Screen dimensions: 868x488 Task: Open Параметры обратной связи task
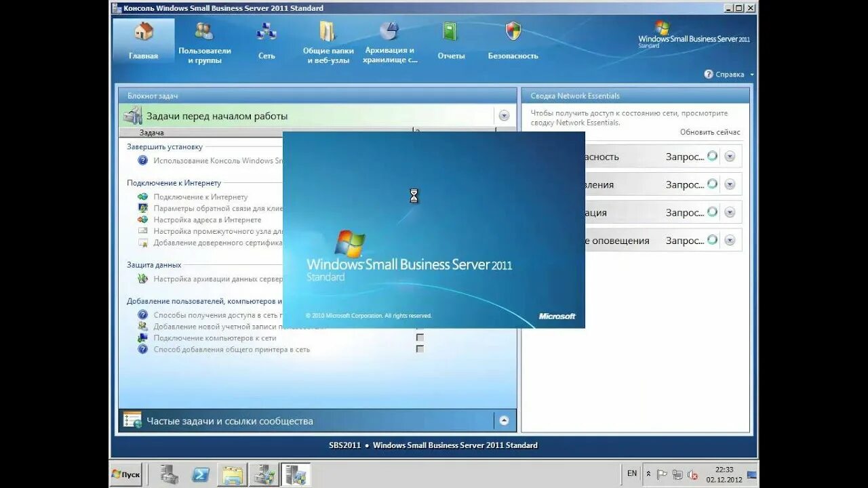[218, 208]
